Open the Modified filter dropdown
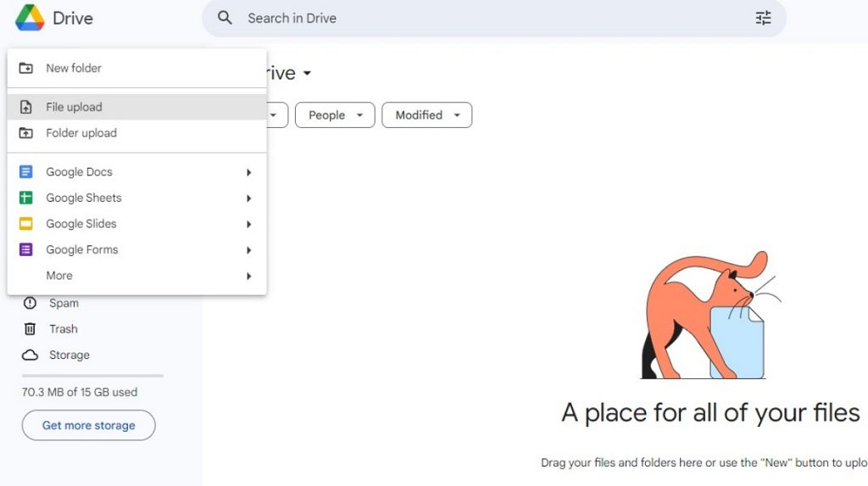The height and width of the screenshot is (486, 868). click(x=427, y=115)
